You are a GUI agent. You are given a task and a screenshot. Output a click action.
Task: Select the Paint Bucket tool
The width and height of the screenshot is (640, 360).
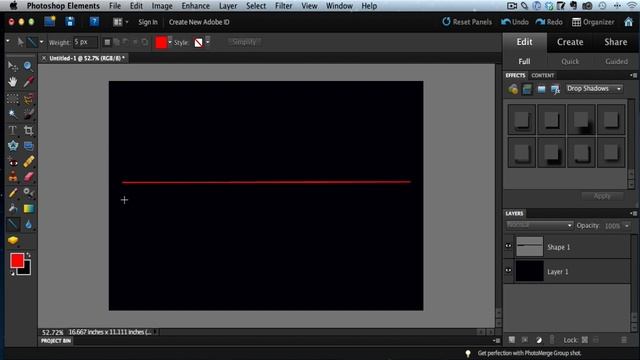[x=13, y=209]
